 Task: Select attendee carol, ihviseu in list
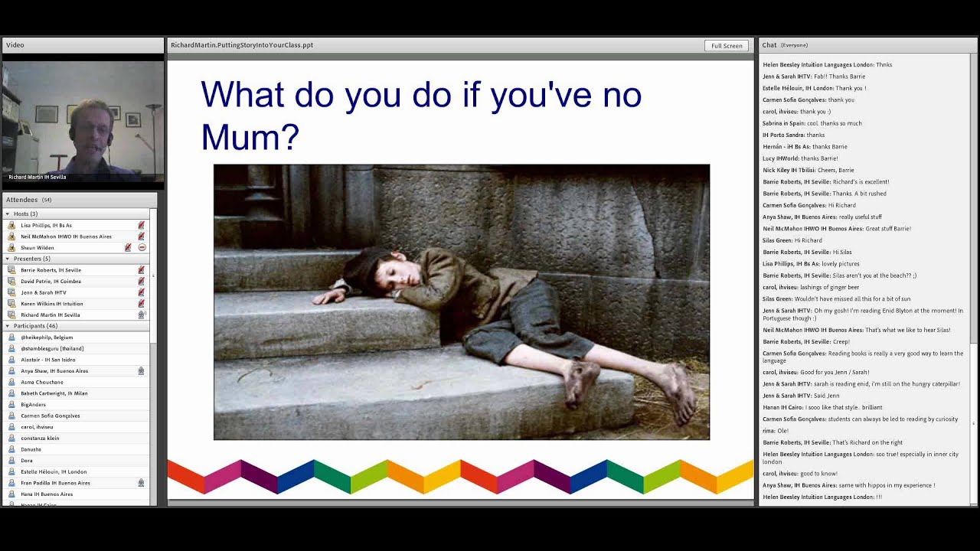pyautogui.click(x=37, y=427)
